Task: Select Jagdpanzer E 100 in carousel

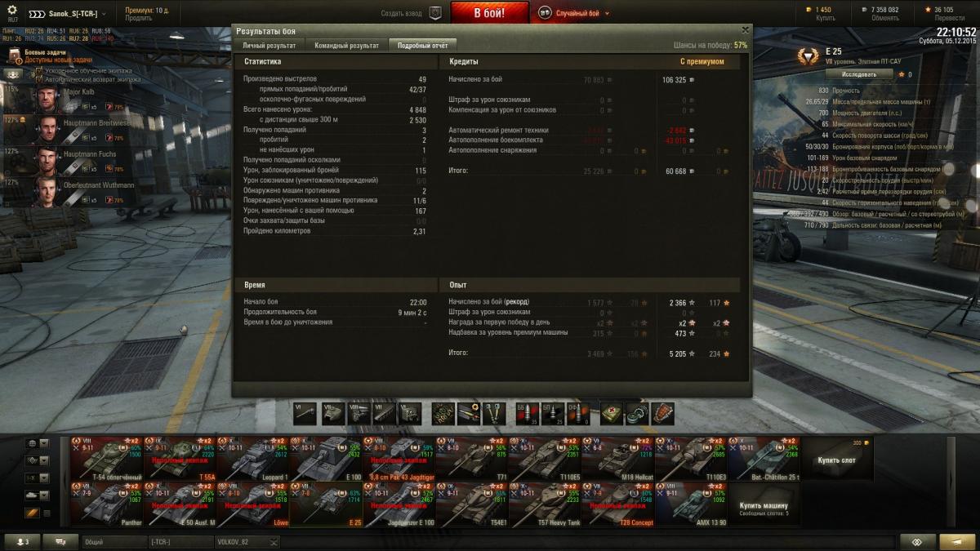Action: [x=399, y=504]
